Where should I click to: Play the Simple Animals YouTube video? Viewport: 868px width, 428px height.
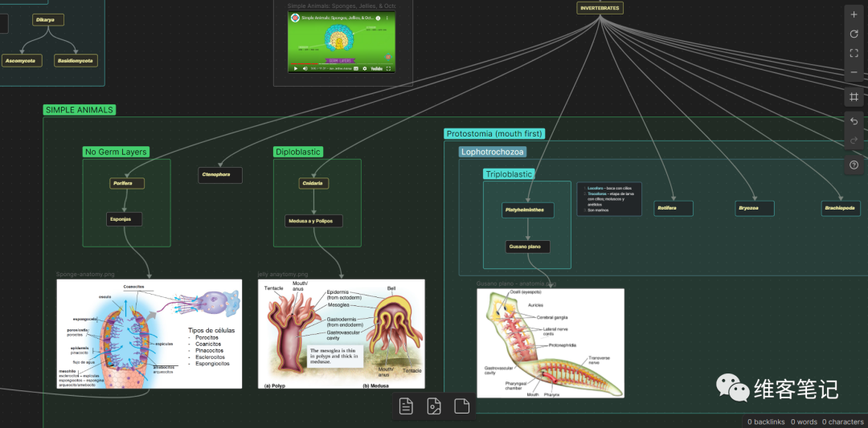coord(296,68)
